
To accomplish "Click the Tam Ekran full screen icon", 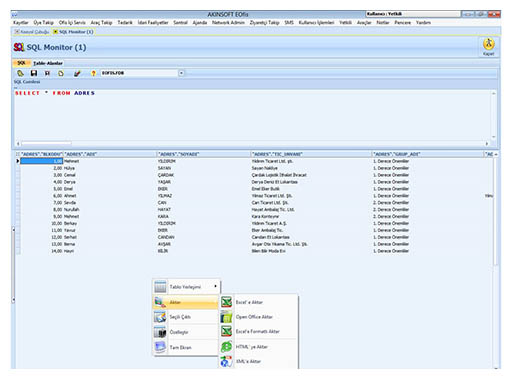I will coord(160,347).
